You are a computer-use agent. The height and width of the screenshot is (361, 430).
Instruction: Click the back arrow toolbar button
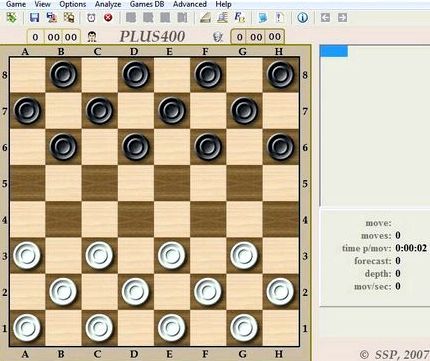[325, 18]
